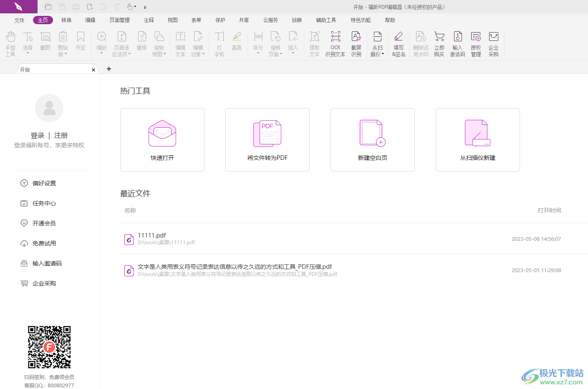
Task: Open recent file 11111.pdf
Action: [354, 239]
